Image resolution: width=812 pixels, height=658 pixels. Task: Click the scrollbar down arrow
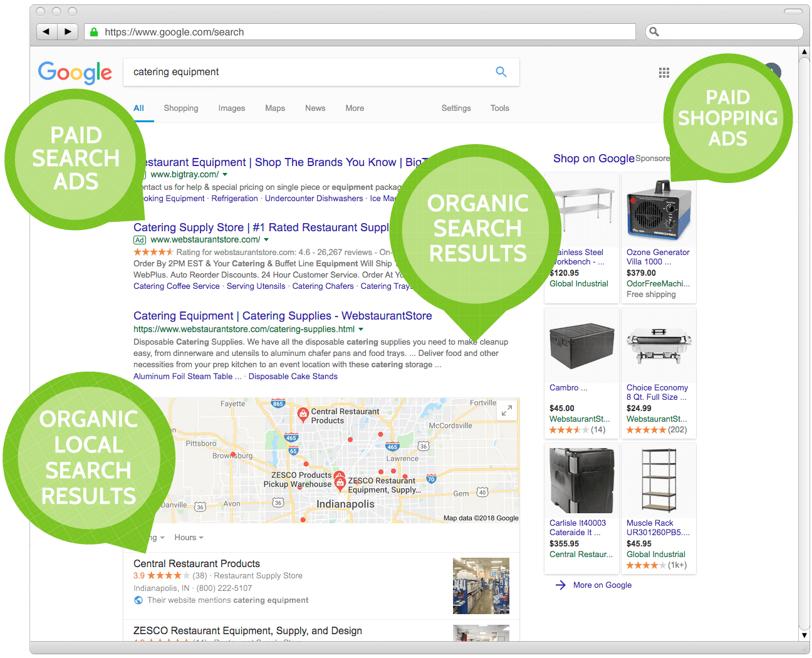pyautogui.click(x=804, y=635)
